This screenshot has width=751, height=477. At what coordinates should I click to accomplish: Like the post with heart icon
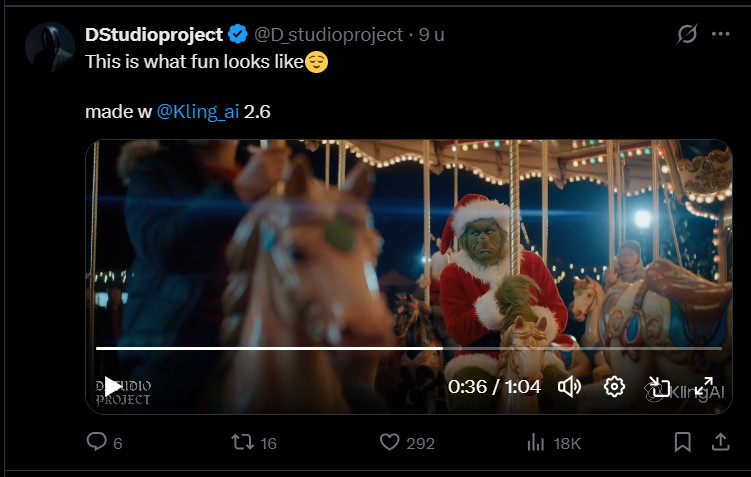coord(390,442)
